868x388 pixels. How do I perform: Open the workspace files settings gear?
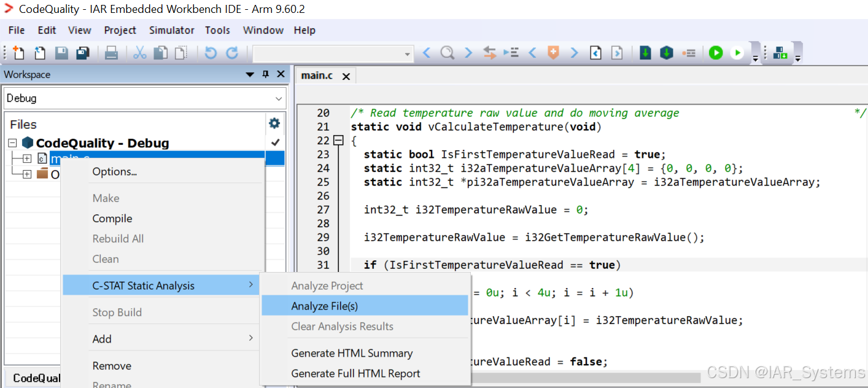pyautogui.click(x=274, y=124)
